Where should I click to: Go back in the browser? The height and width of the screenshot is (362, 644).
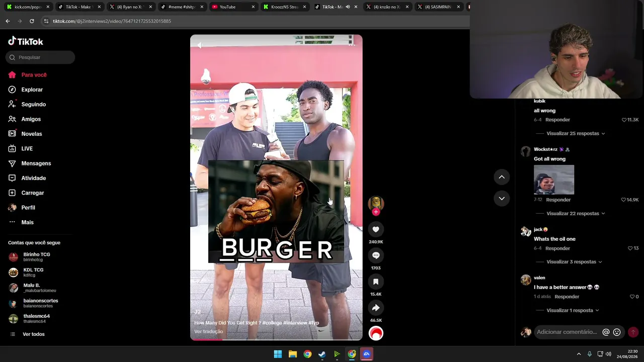tap(8, 21)
